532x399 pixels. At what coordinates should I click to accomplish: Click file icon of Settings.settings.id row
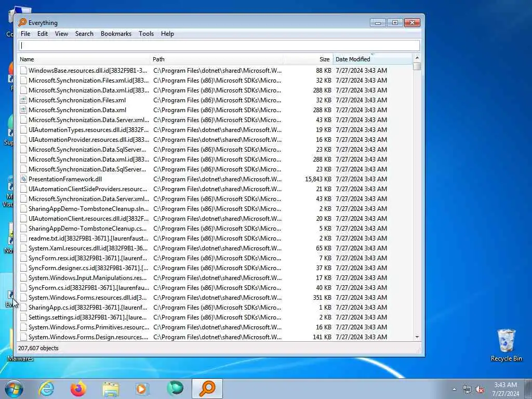[23, 317]
